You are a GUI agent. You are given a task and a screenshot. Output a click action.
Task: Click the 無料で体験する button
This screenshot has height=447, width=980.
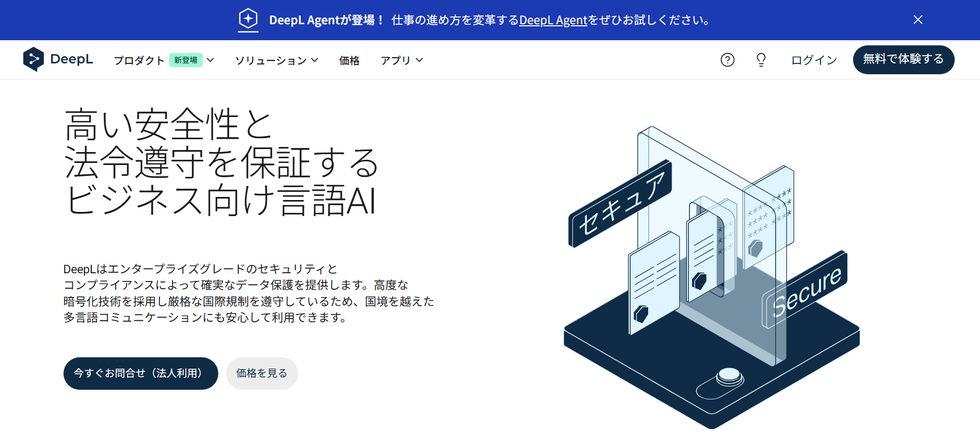(904, 60)
